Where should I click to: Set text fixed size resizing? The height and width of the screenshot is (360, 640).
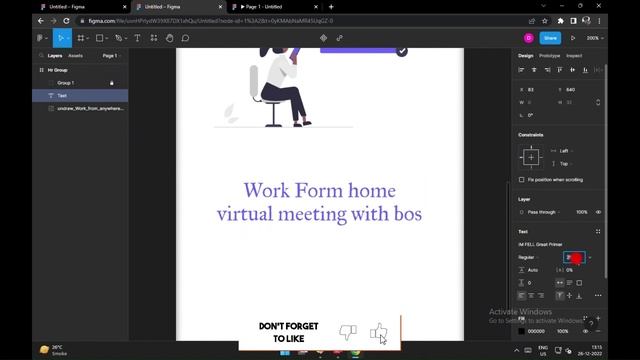point(579,282)
